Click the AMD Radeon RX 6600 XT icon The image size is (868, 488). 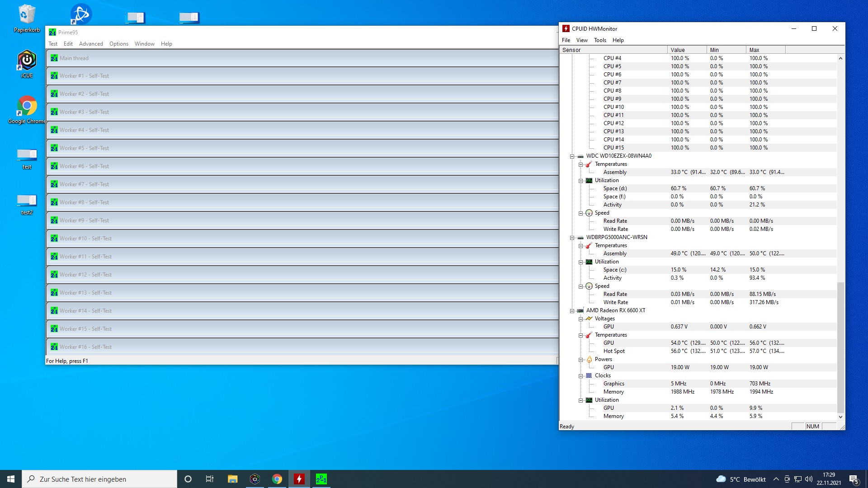580,310
